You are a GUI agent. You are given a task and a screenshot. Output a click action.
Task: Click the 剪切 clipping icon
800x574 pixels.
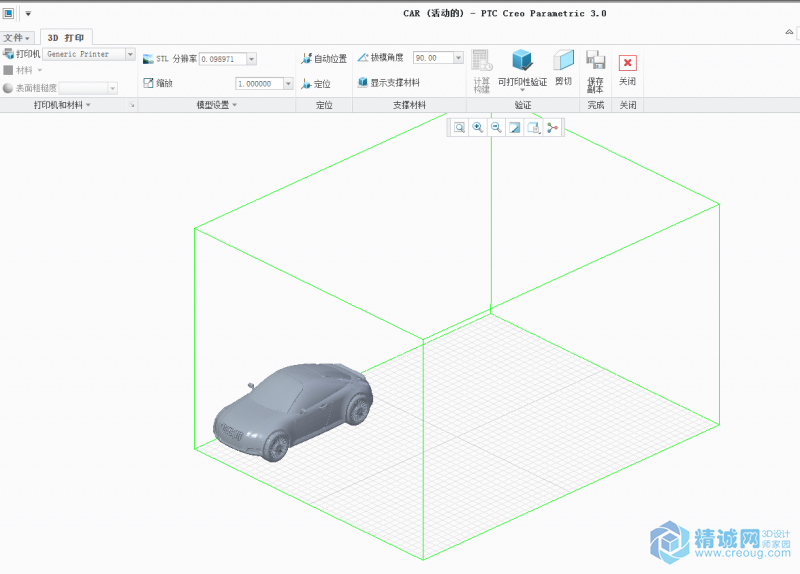563,61
